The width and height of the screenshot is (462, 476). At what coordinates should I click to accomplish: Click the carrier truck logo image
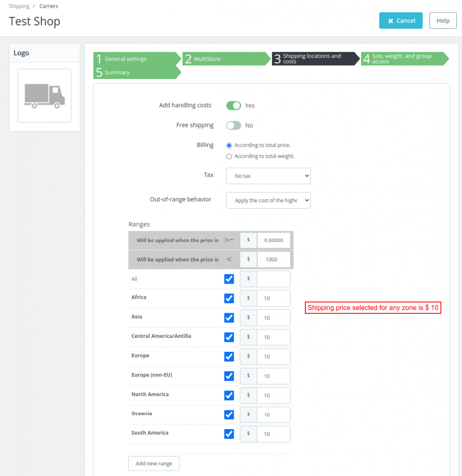[x=45, y=96]
